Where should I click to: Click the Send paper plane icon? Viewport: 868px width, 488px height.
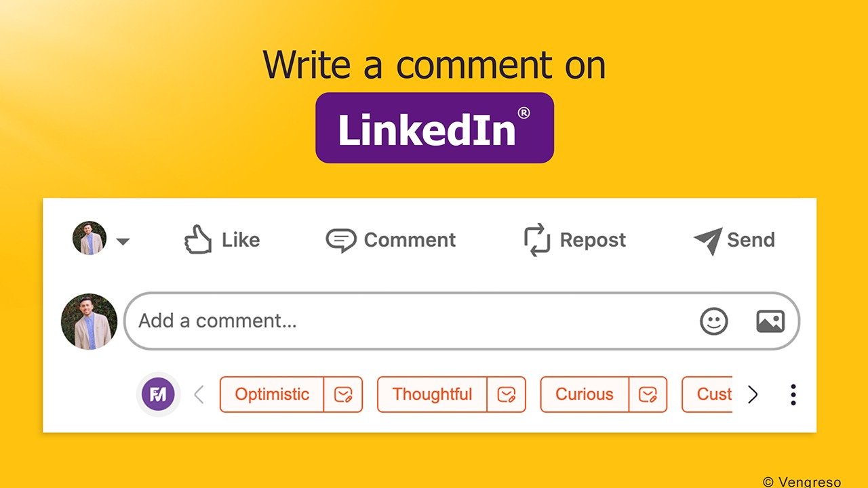click(707, 241)
